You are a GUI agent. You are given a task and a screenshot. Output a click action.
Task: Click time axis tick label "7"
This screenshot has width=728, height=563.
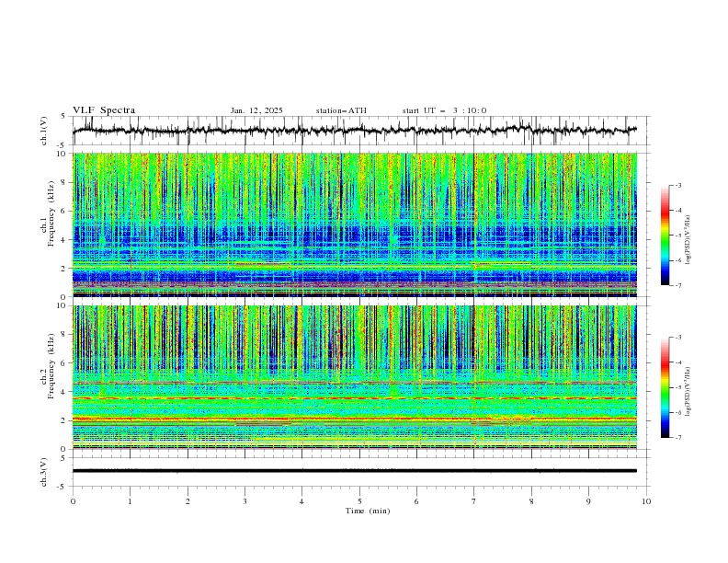point(474,502)
